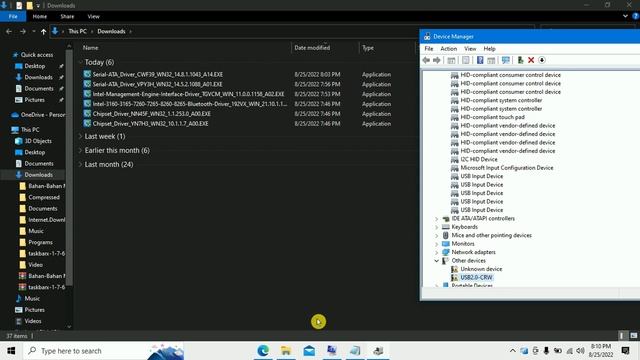Screen dimensions: 640x360
Task: Select the USB2.0-CRW device
Action: click(476, 278)
